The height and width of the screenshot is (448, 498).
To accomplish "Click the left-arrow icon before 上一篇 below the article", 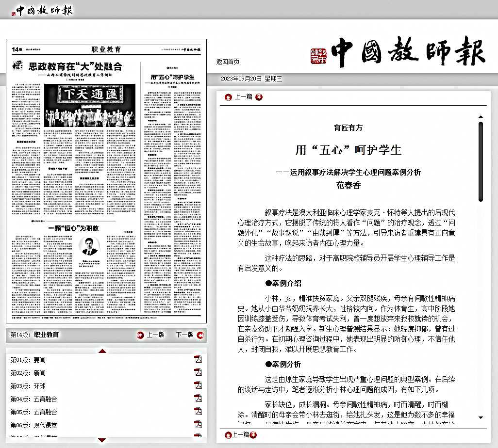I will pyautogui.click(x=228, y=435).
